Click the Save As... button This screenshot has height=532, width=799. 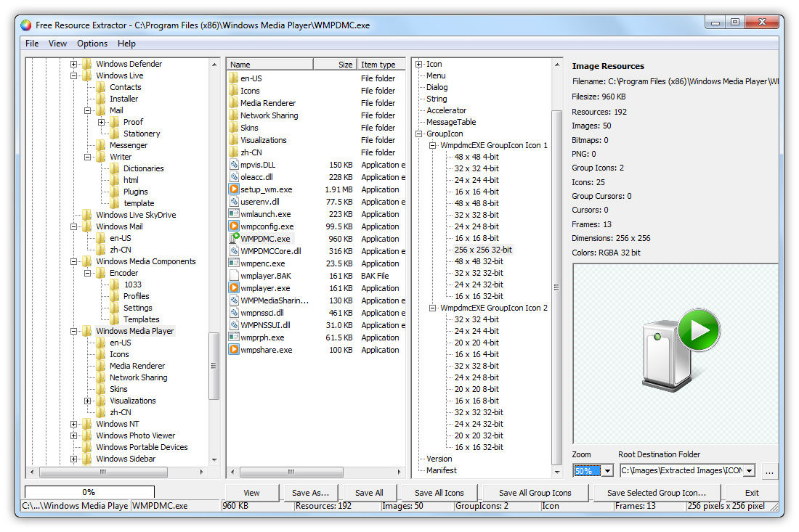(x=310, y=493)
